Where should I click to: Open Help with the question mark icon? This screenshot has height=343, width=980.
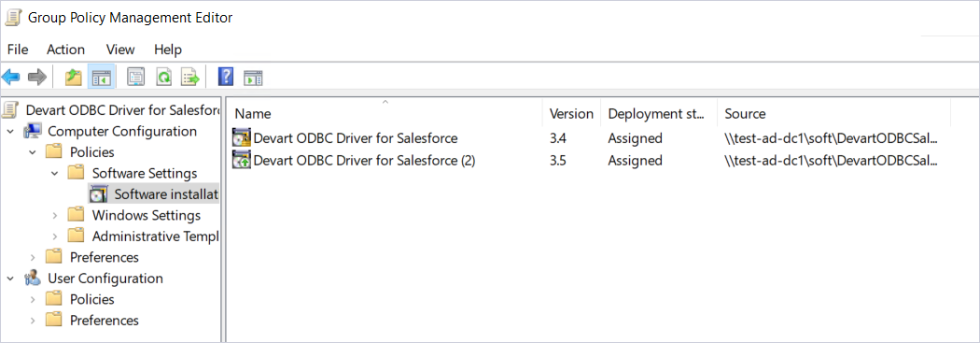(x=226, y=78)
